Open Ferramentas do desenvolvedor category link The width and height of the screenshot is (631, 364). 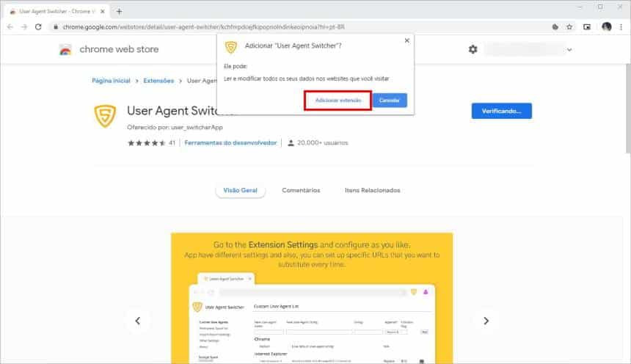tap(230, 142)
